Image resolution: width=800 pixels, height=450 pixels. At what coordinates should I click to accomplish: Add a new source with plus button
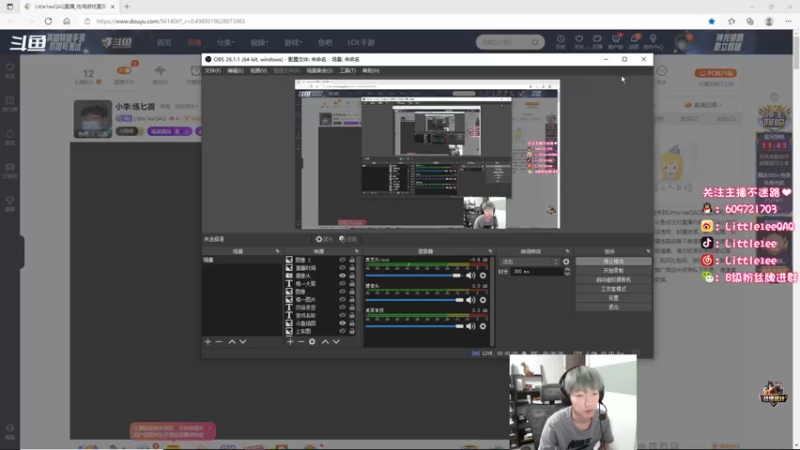[x=290, y=341]
